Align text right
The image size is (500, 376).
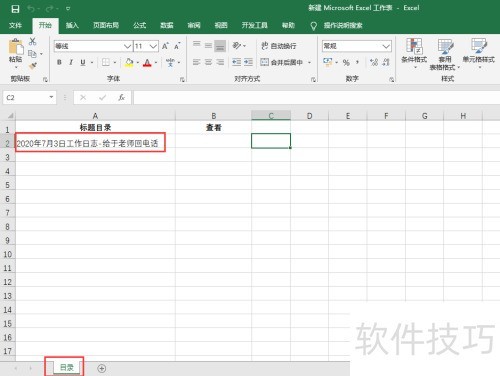tap(220, 62)
